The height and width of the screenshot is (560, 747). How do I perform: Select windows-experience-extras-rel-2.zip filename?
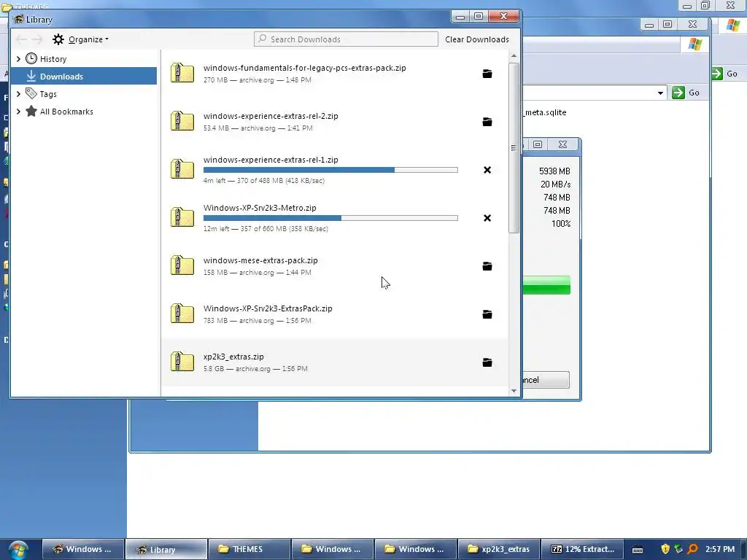[x=271, y=116]
